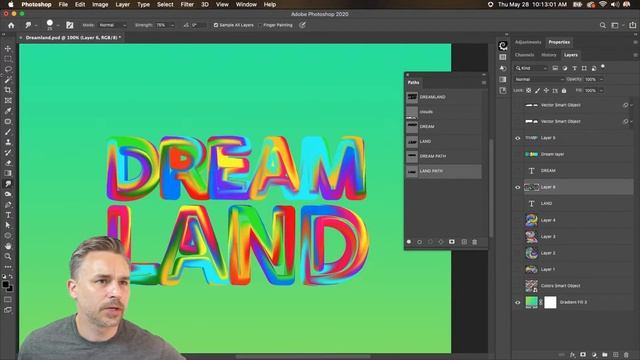Select the Lasso tool
This screenshot has width=640, height=360.
(8, 69)
